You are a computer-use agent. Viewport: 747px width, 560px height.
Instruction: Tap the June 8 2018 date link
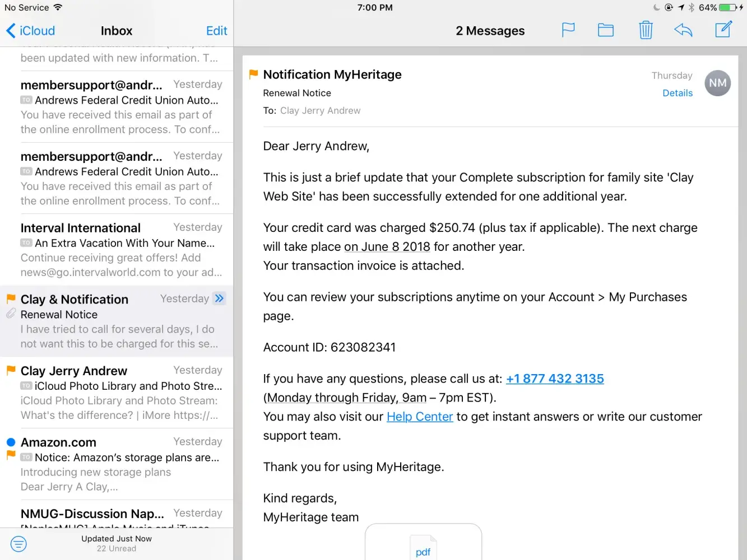[387, 247]
